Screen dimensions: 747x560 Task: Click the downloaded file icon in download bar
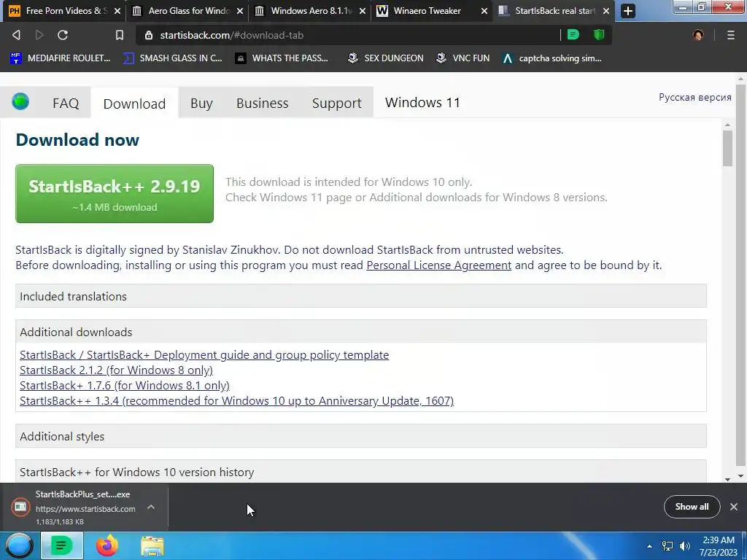coord(20,507)
